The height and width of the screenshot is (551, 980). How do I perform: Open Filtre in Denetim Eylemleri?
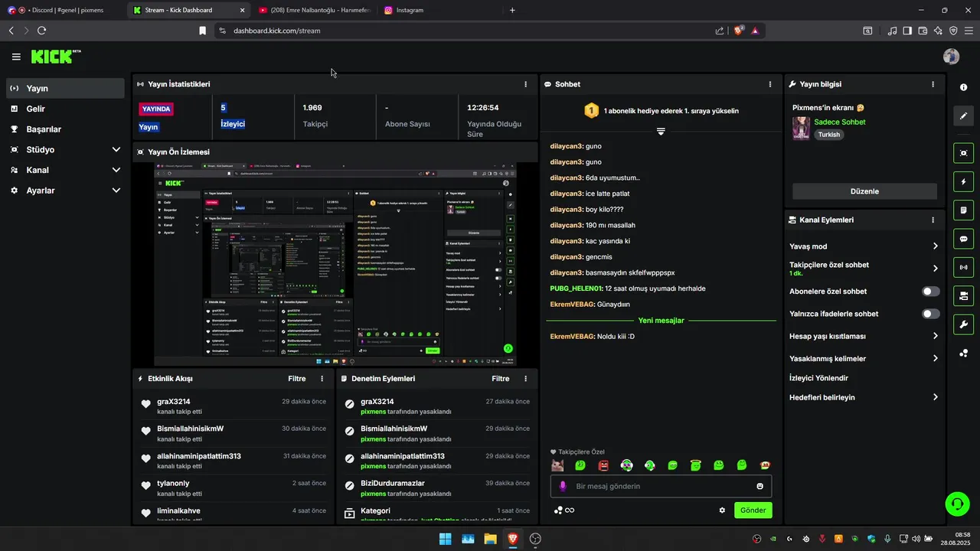pyautogui.click(x=500, y=379)
